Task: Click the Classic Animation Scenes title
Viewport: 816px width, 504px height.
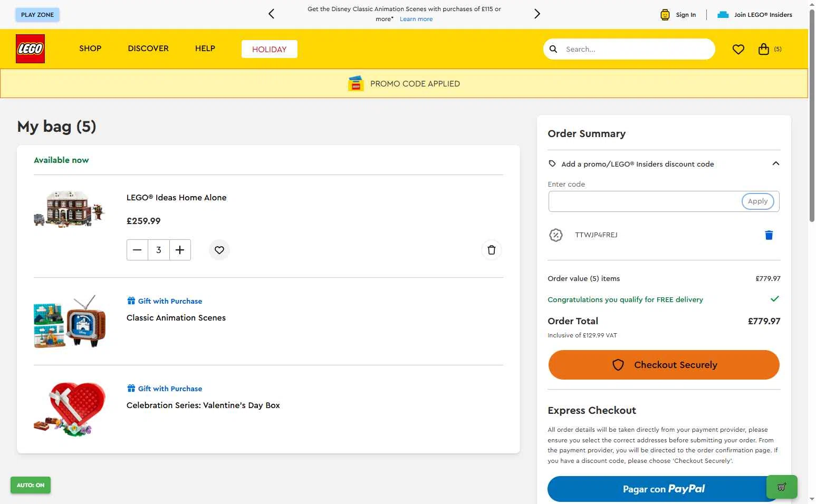Action: (176, 317)
